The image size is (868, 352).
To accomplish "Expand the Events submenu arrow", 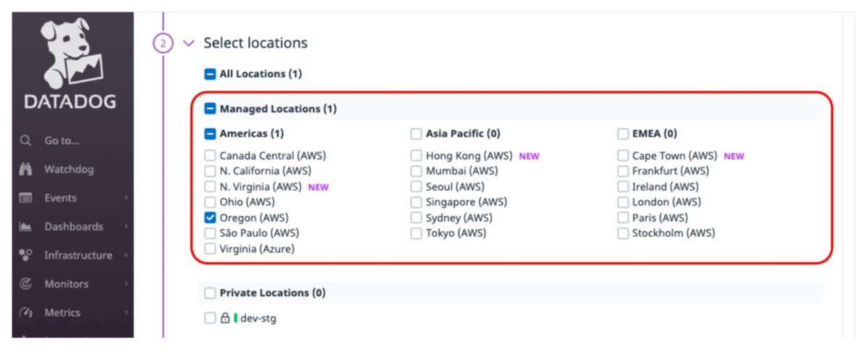I will (x=126, y=198).
